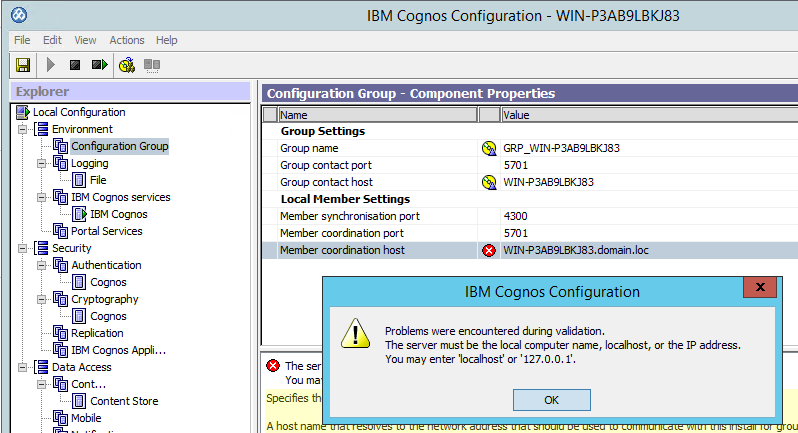Open the File menu

click(22, 40)
